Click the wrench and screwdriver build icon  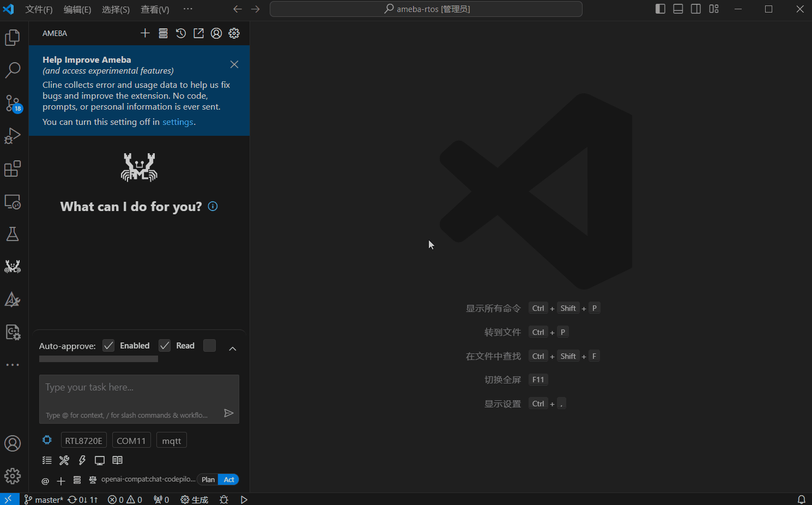[64, 460]
